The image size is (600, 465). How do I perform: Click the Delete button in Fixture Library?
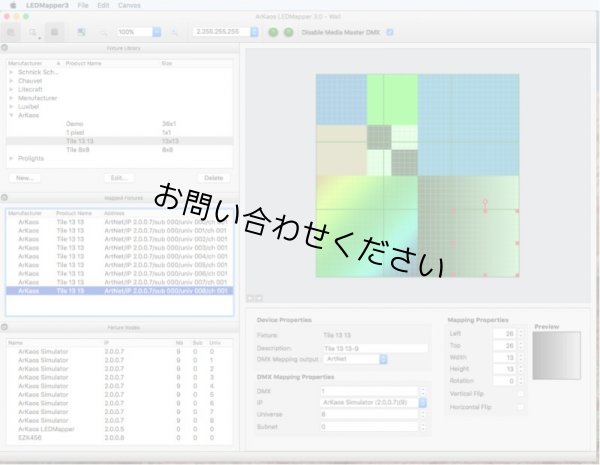(213, 177)
